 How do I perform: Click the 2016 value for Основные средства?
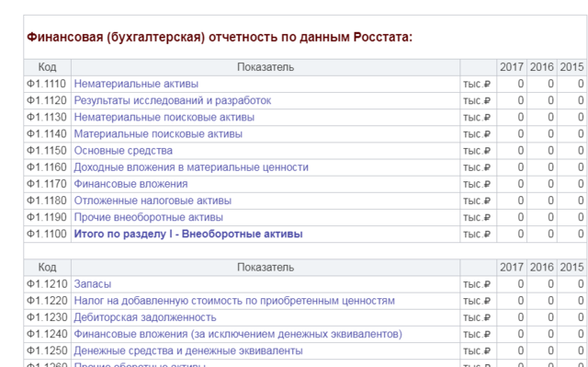(x=542, y=151)
